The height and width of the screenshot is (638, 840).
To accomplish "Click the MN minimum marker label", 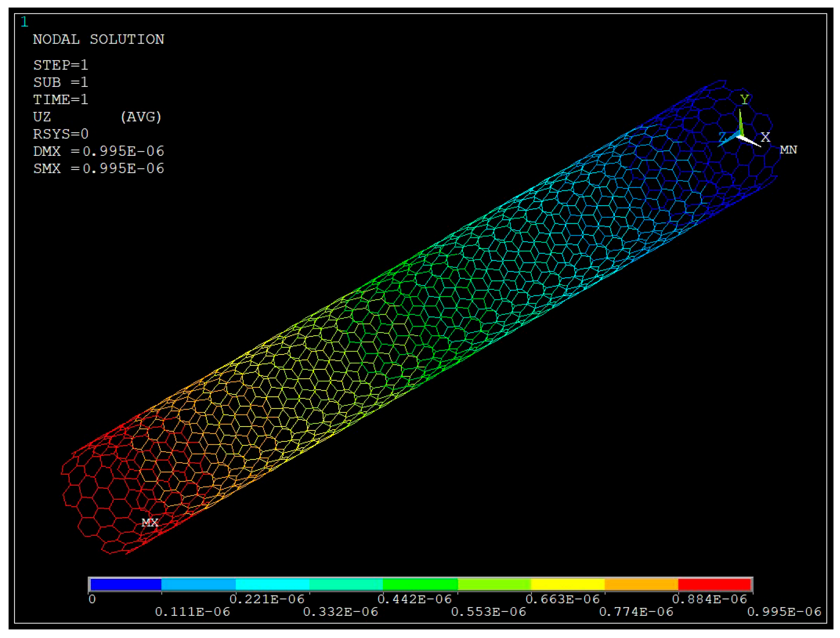I will (788, 150).
